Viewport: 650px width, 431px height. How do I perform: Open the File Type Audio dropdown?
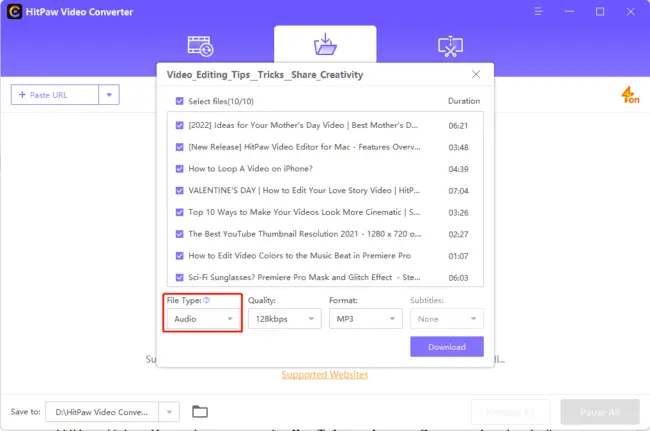pos(203,319)
